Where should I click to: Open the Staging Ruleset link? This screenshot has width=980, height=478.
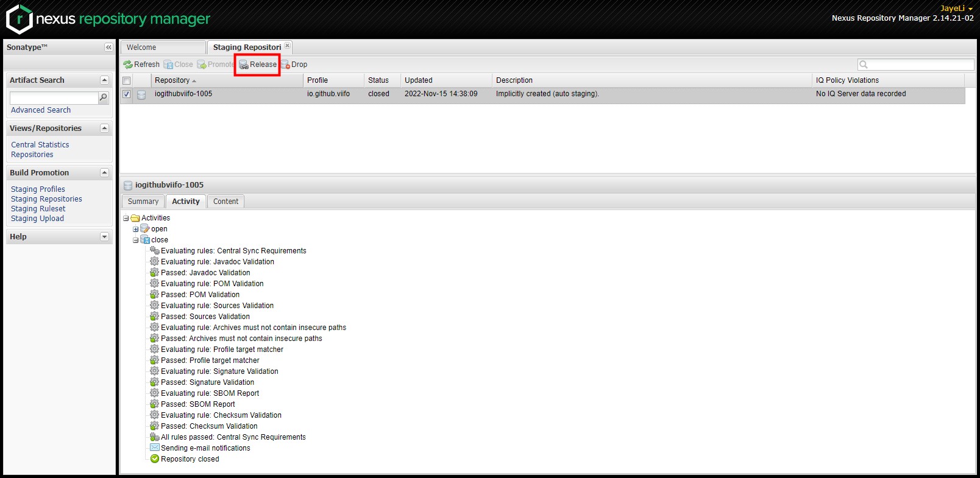coord(38,209)
